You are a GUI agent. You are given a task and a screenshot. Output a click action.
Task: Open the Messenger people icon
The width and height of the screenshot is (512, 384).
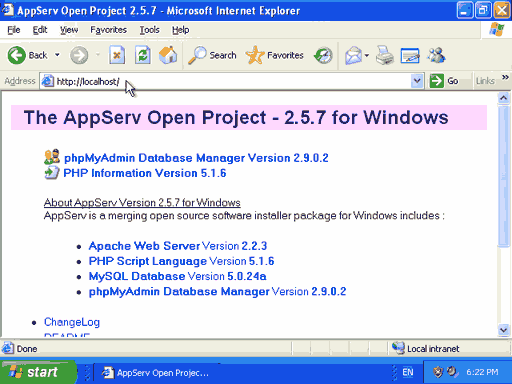436,55
